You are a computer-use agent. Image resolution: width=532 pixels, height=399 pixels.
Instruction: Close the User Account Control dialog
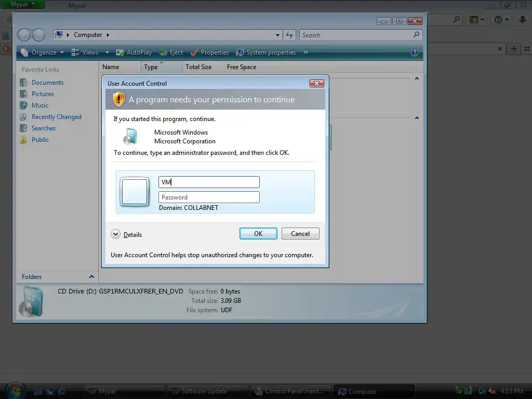click(x=316, y=84)
